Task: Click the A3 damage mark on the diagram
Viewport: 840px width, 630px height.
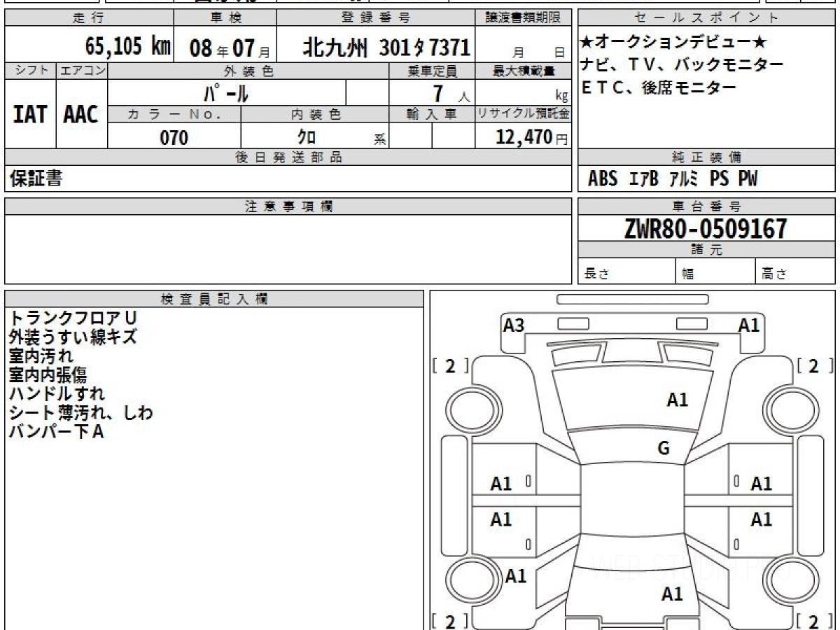Action: coord(514,325)
